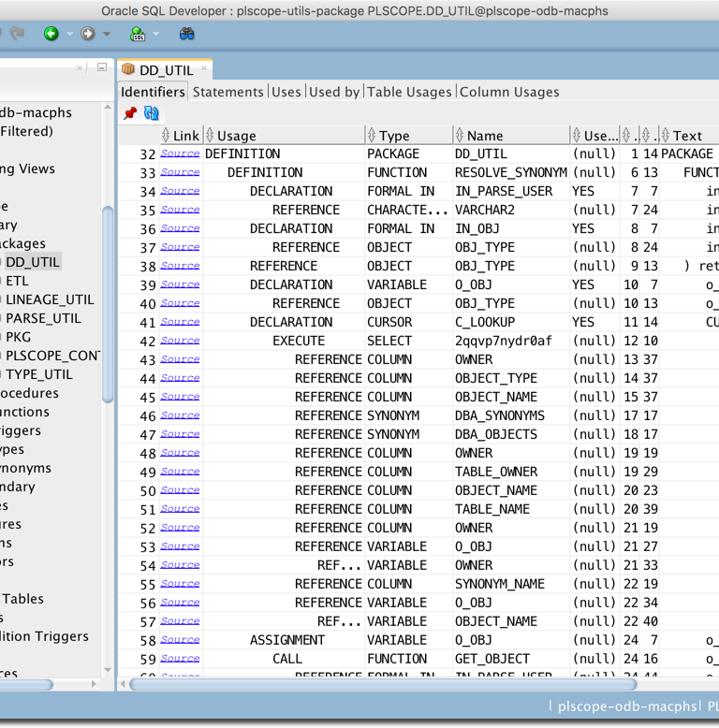
Task: Open Source link in row 38
Action: pos(180,266)
